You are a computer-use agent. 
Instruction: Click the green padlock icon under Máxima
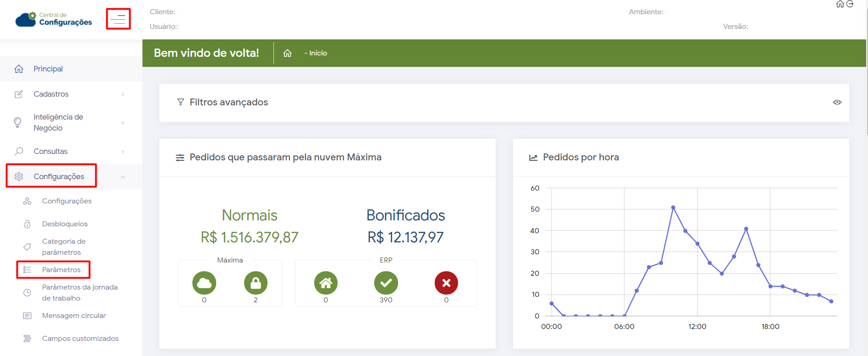(256, 283)
